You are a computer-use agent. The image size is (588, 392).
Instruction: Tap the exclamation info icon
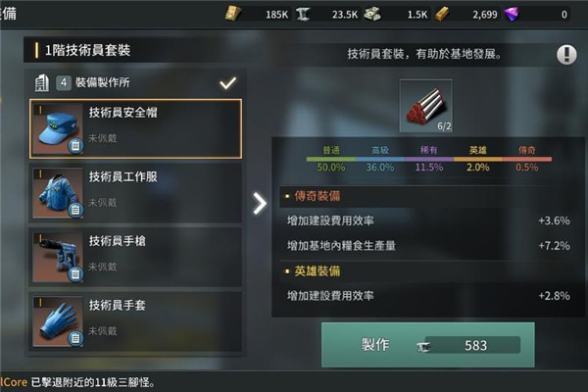(x=566, y=55)
